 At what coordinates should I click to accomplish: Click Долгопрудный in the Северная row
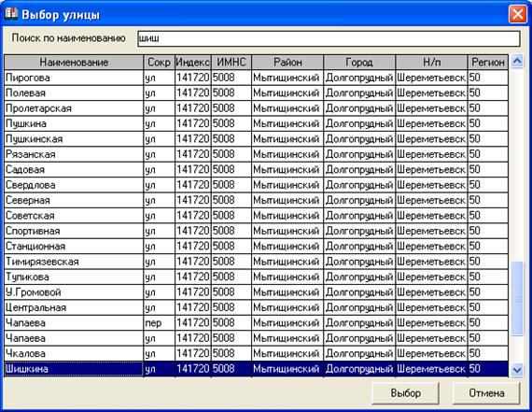[359, 200]
